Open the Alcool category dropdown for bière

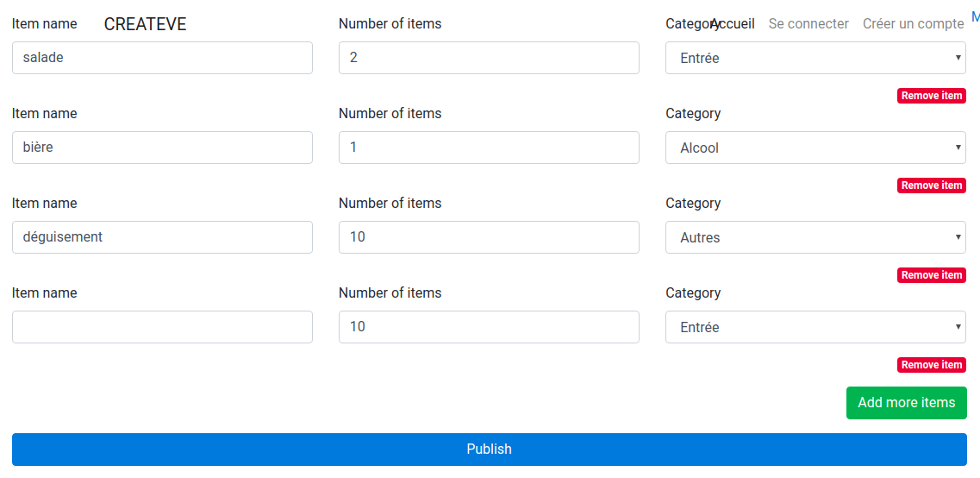click(815, 148)
